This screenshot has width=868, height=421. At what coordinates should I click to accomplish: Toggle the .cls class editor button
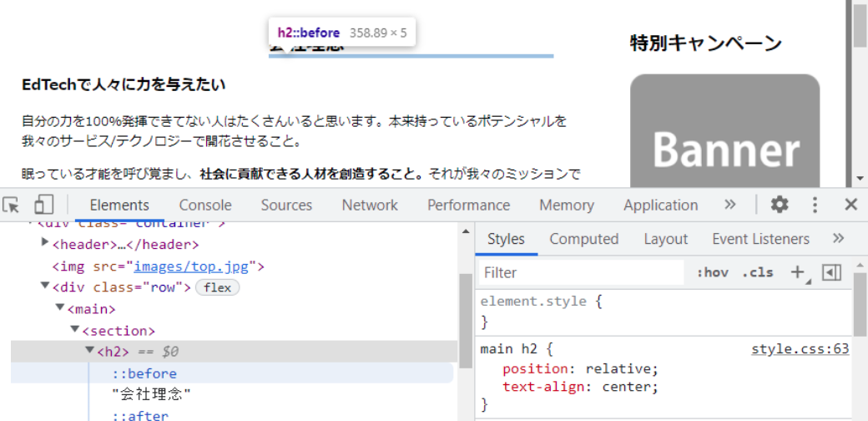(x=757, y=272)
